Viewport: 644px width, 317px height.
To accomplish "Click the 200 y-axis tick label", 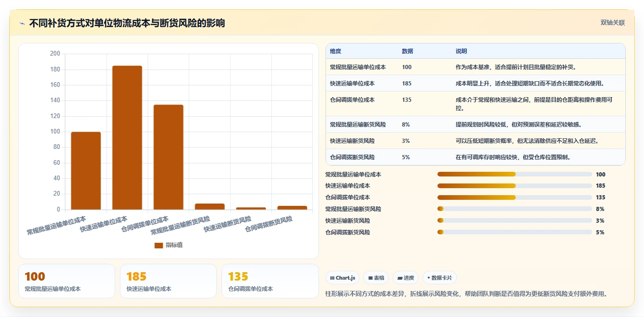I will (x=55, y=54).
